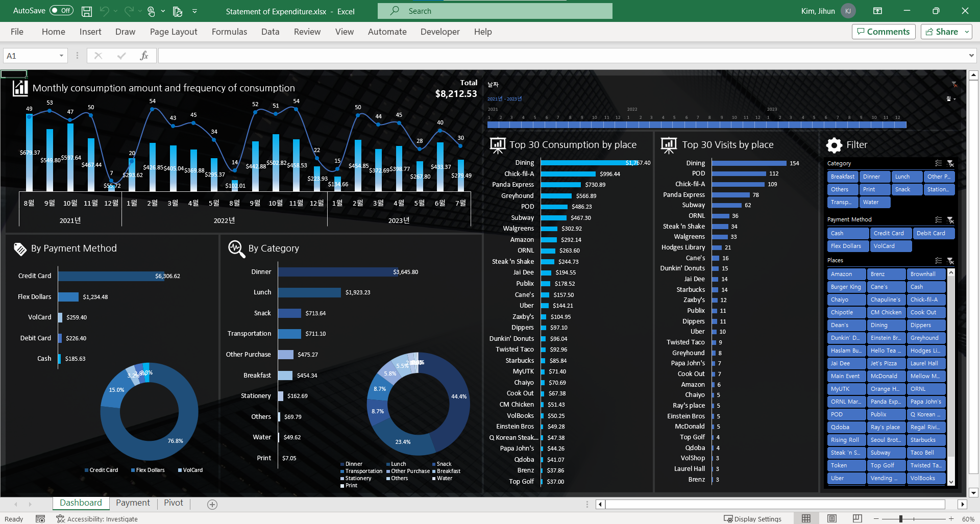Click the Insert Function fx icon
The height and width of the screenshot is (524, 980).
click(x=144, y=56)
